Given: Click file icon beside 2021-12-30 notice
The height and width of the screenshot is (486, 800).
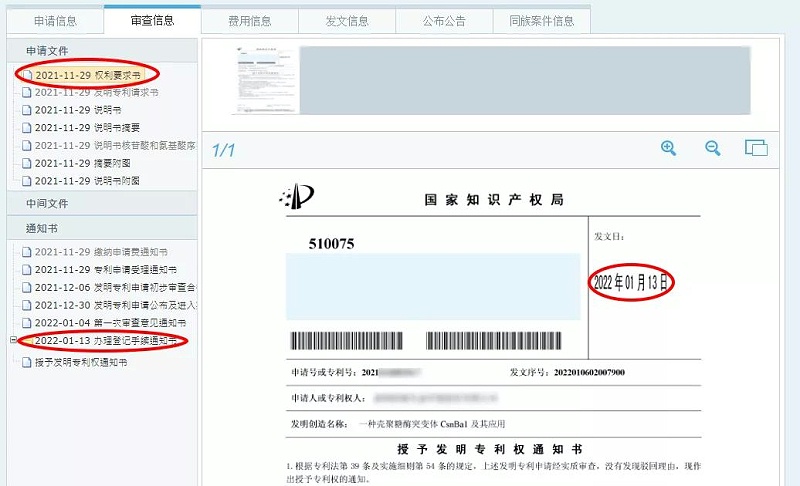Looking at the screenshot, I should tap(27, 305).
